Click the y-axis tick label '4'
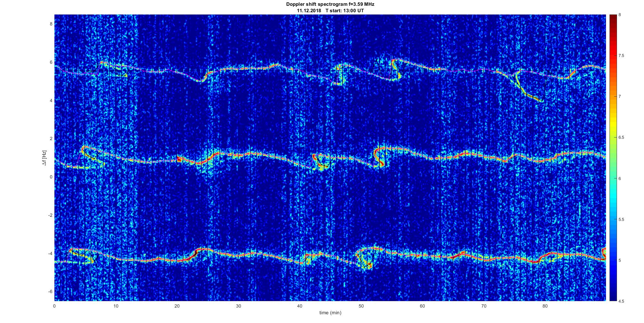 click(51, 100)
